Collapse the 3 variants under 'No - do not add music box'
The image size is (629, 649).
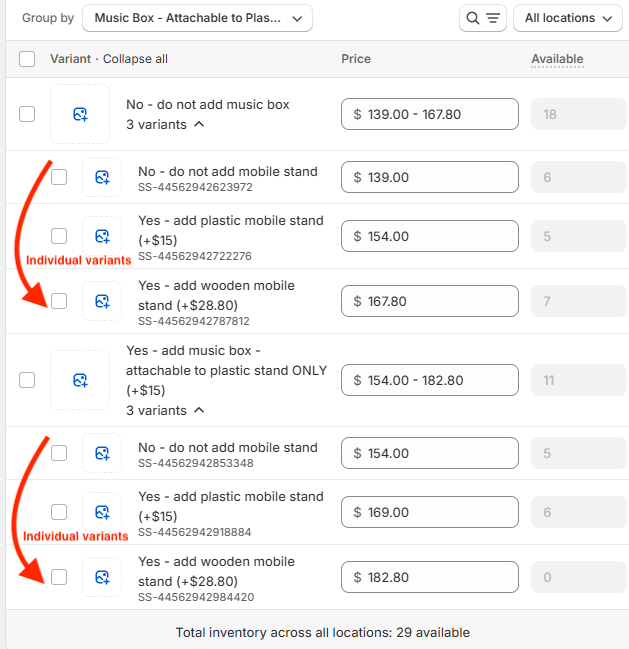click(166, 125)
